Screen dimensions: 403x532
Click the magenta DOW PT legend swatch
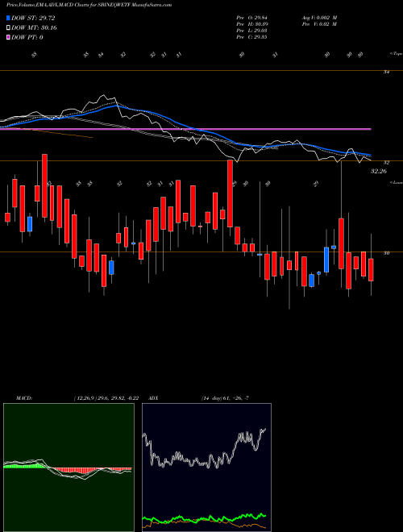coord(9,37)
